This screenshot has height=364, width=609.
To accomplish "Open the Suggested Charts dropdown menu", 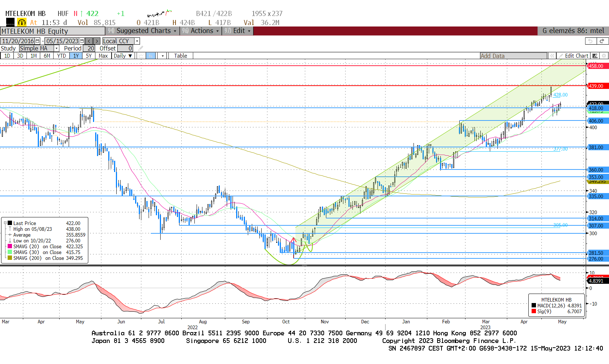I will click(x=142, y=31).
